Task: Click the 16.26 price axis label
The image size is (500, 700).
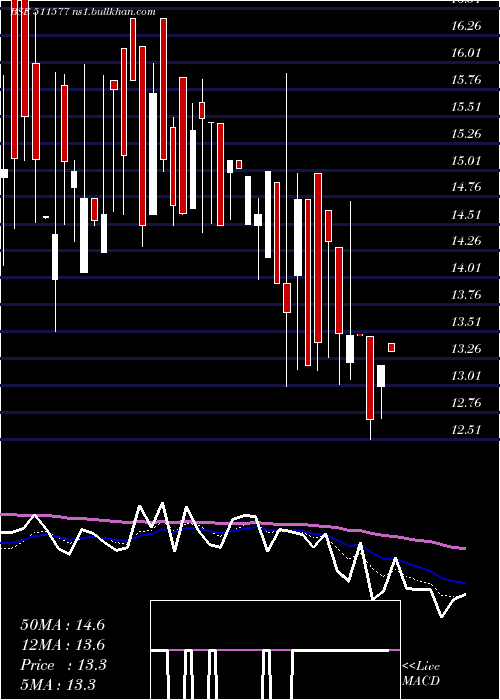Action: (466, 26)
